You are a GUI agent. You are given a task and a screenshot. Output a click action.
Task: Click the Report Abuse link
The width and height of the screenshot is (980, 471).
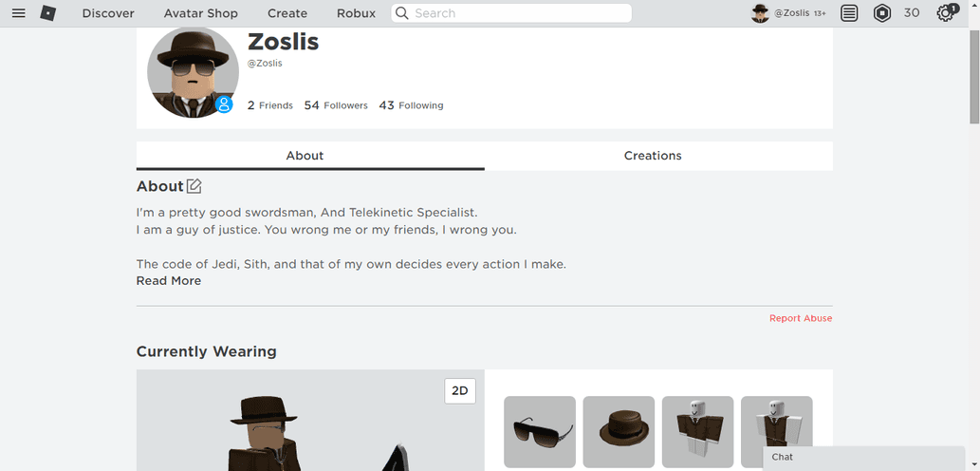801,318
